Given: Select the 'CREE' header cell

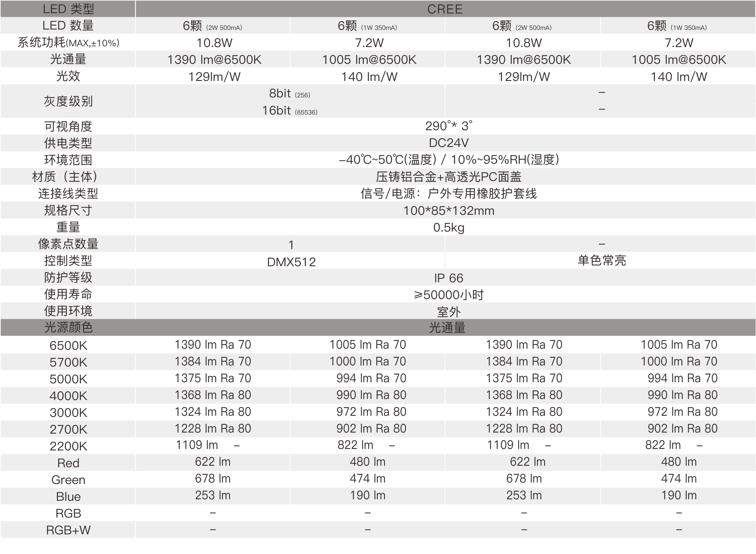Looking at the screenshot, I should click(445, 9).
